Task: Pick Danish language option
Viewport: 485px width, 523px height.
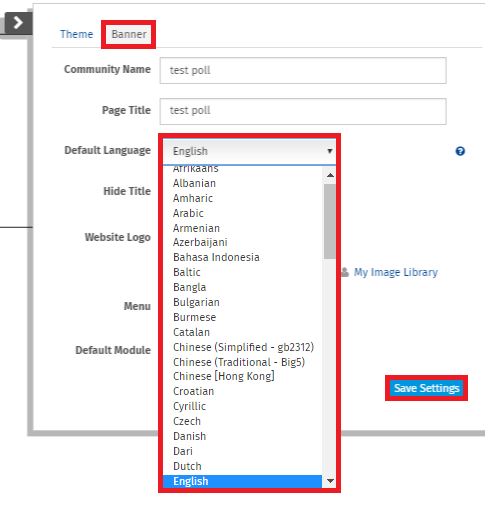Action: point(242,436)
